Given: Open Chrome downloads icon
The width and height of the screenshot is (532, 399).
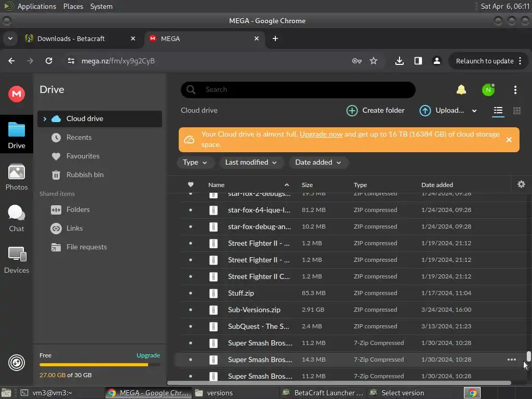Looking at the screenshot, I should (x=400, y=61).
